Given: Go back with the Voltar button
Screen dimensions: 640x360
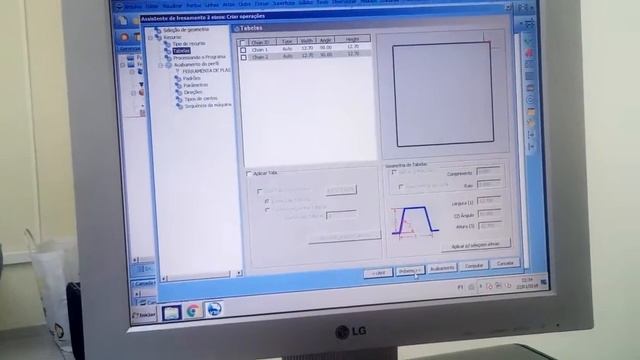Looking at the screenshot, I should (378, 273).
